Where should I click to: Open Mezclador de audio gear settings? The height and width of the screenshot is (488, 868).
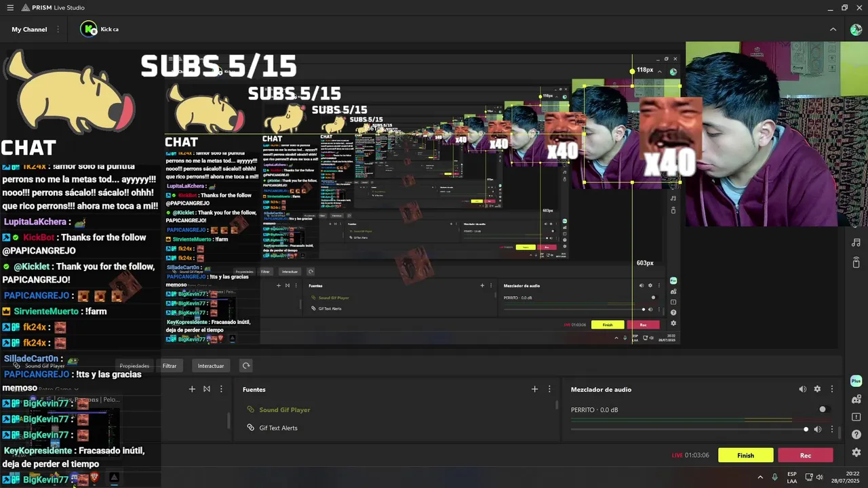click(817, 389)
